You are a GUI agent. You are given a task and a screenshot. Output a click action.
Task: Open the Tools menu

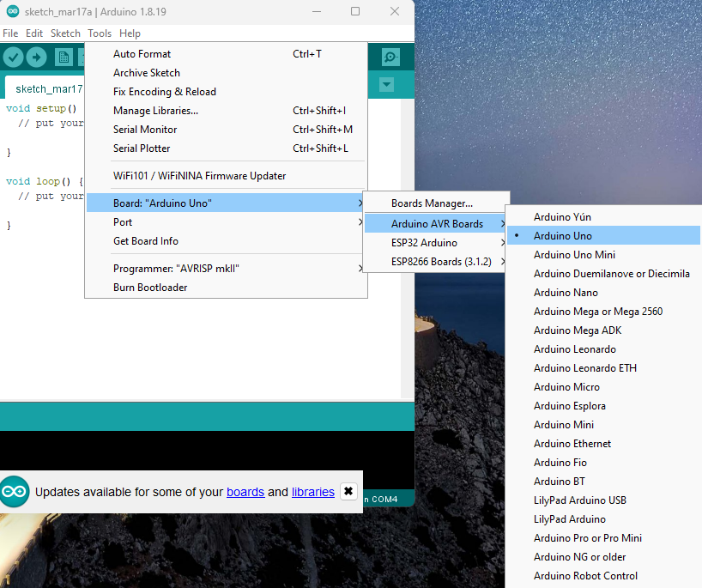[x=100, y=33]
